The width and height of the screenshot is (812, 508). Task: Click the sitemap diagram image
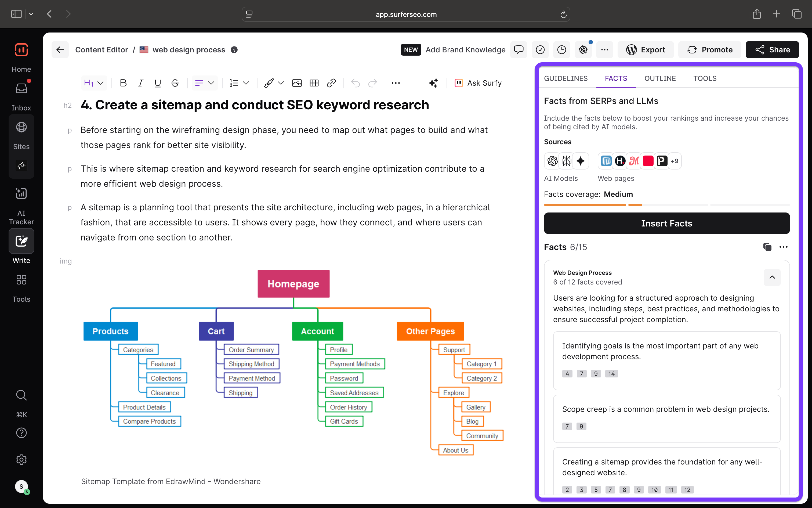point(293,363)
